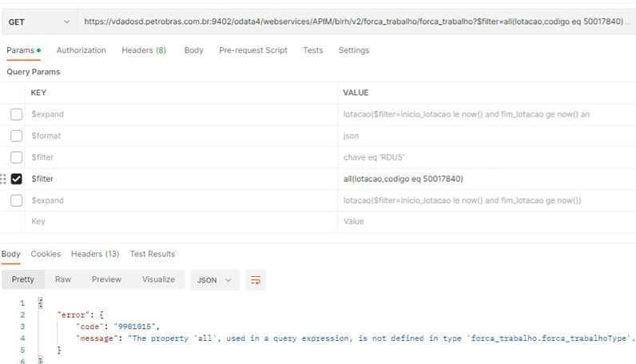Screen dimensions: 636x364
Task: Open the request Headers (8) tab
Action: tap(143, 50)
